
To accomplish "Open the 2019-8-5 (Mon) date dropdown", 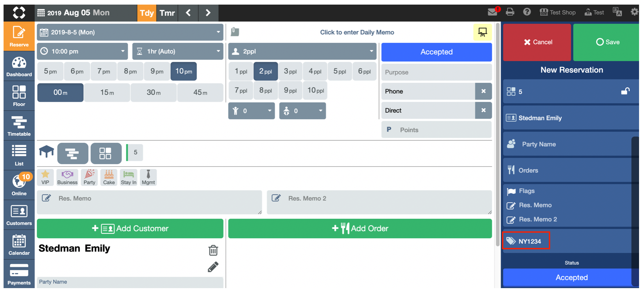I will coord(130,32).
